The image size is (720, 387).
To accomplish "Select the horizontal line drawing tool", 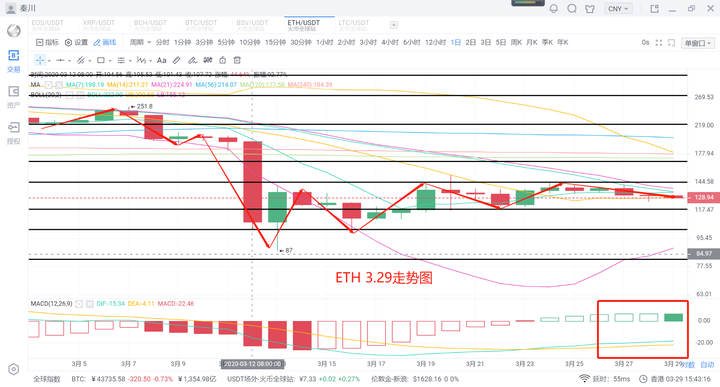I will pos(60,60).
